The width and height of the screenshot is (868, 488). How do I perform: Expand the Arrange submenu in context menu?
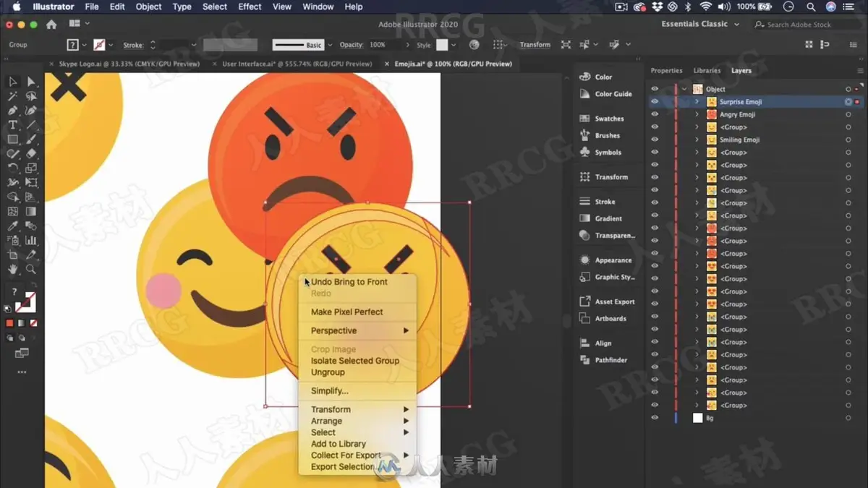point(358,421)
